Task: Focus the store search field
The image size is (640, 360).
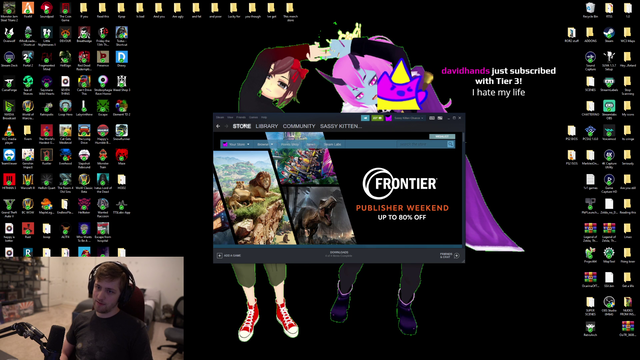Action: [422, 144]
